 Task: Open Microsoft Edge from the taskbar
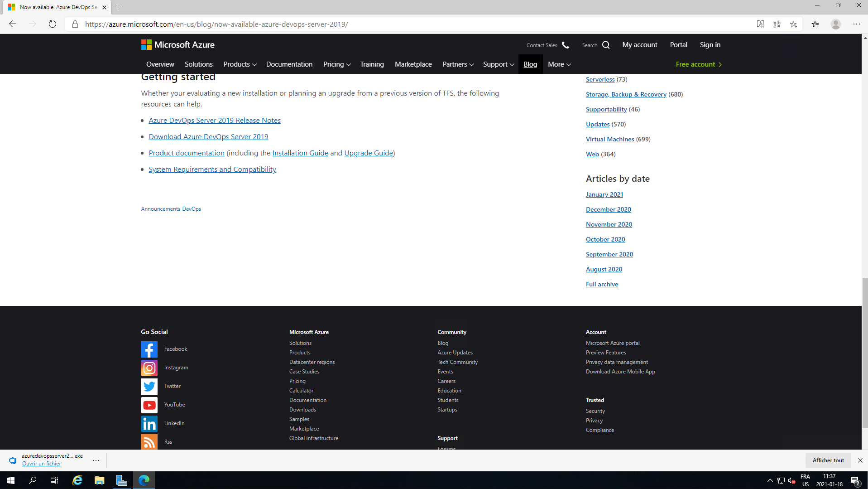pos(144,480)
